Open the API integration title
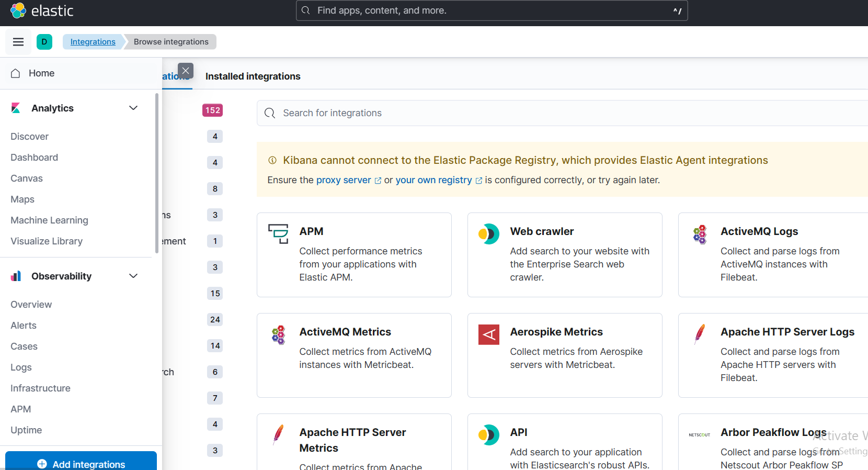This screenshot has height=470, width=868. click(519, 432)
